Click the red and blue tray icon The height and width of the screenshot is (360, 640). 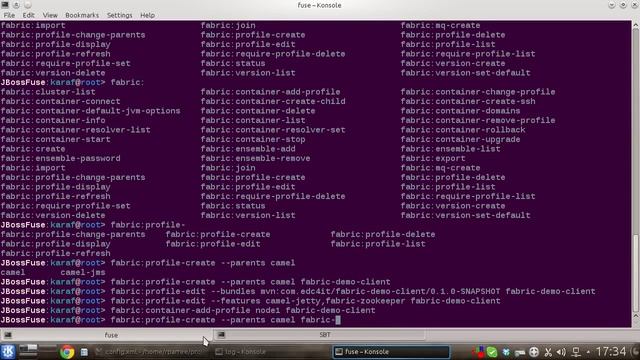pyautogui.click(x=478, y=352)
